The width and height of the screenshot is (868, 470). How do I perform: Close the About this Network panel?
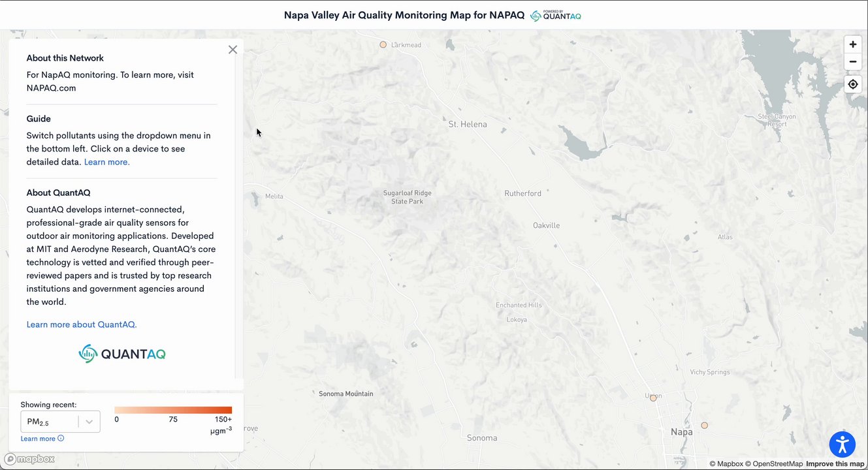[x=233, y=50]
